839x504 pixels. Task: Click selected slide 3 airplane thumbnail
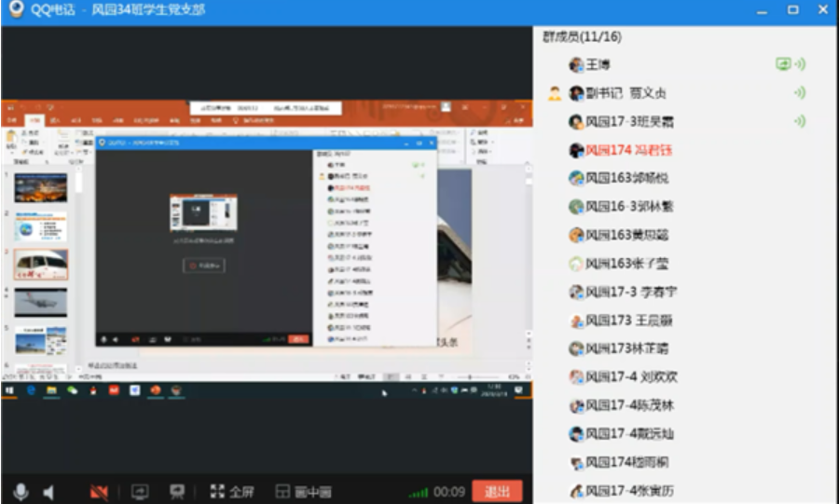(x=41, y=265)
